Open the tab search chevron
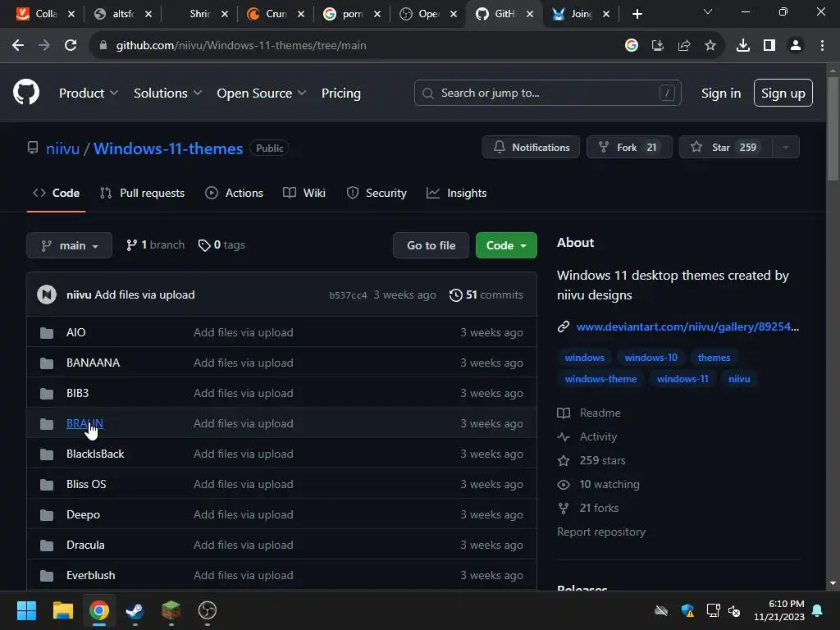Viewport: 840px width, 630px height. (x=708, y=11)
